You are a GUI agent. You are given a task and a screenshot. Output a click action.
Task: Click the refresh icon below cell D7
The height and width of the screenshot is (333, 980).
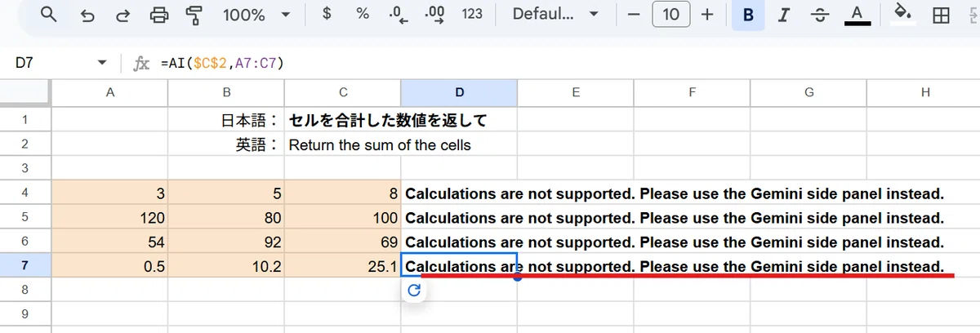[x=414, y=290]
